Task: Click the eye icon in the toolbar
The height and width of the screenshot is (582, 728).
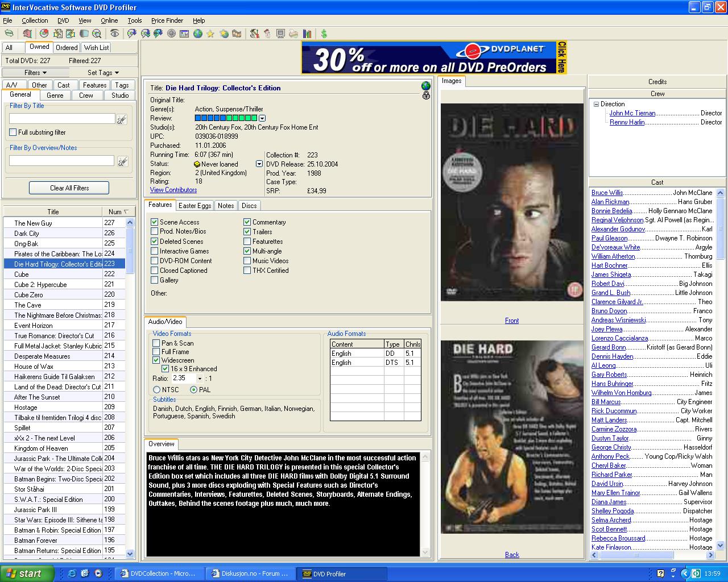Action: point(114,34)
